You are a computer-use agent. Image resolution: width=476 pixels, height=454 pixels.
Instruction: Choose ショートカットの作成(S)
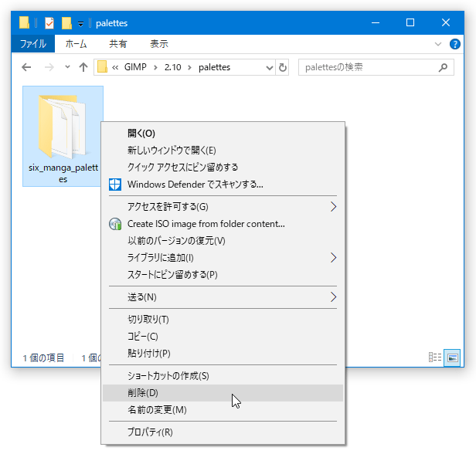click(x=223, y=376)
